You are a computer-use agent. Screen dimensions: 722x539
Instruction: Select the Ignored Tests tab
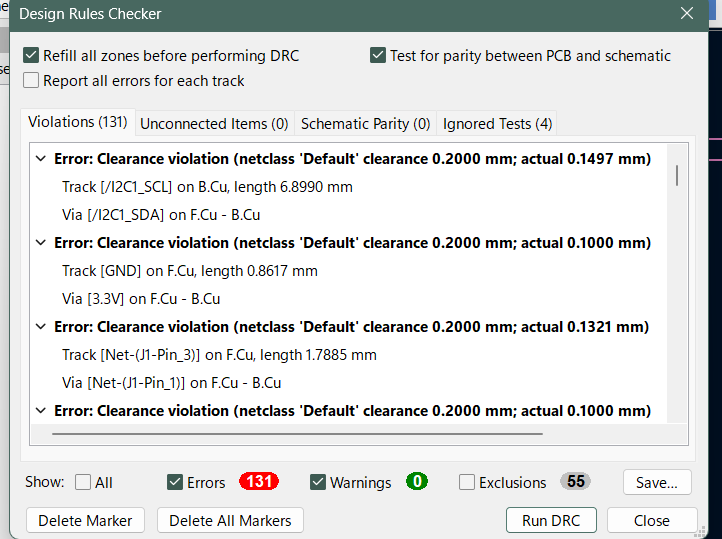pyautogui.click(x=497, y=124)
